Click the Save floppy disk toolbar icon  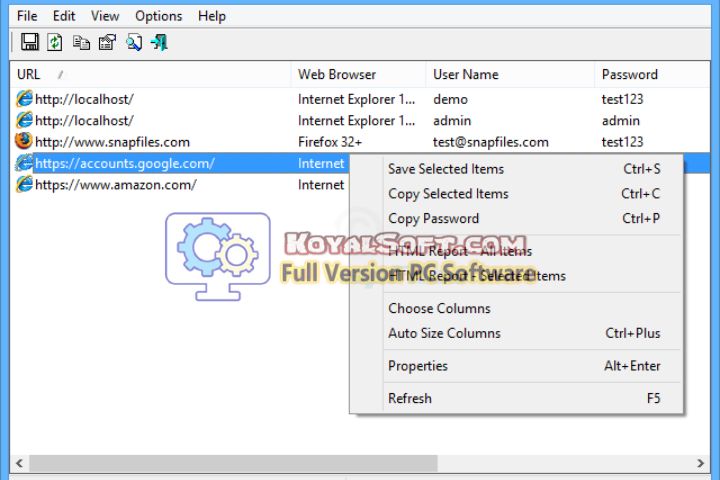[30, 42]
